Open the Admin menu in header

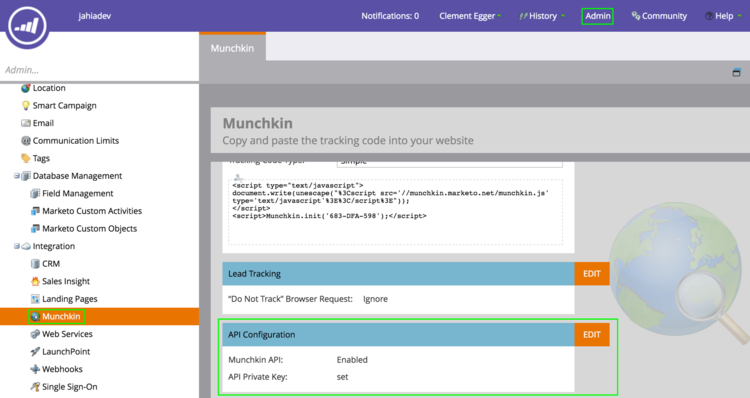pyautogui.click(x=597, y=16)
